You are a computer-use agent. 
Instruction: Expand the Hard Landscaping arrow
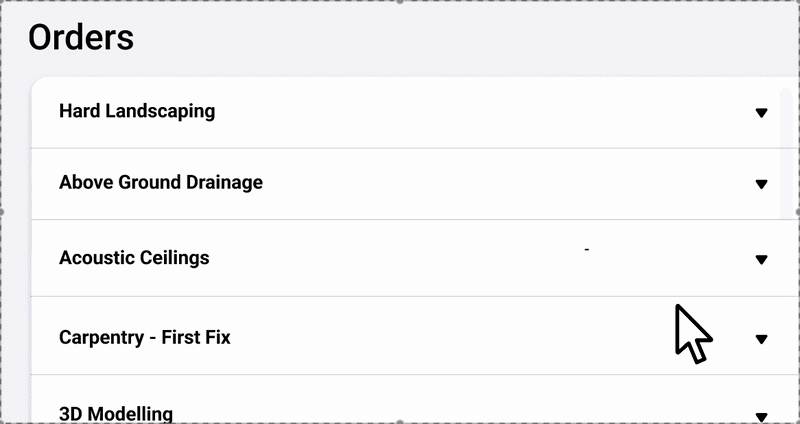(761, 113)
